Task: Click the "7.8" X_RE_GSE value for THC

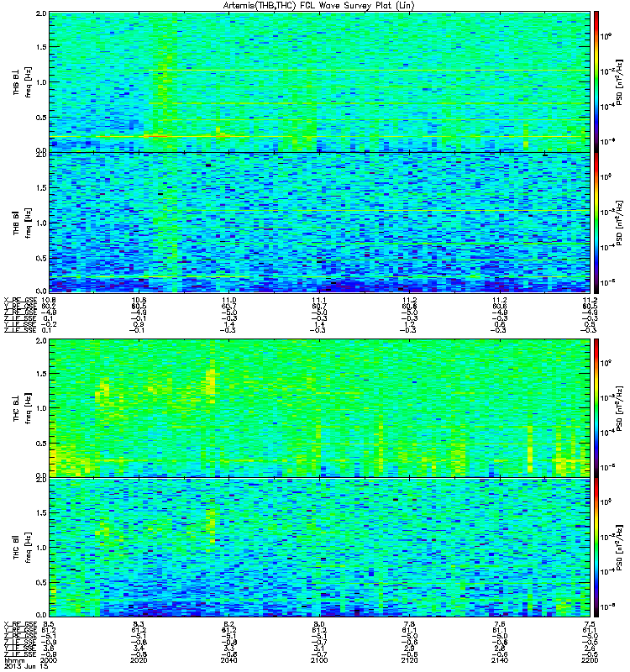Action: tap(409, 624)
